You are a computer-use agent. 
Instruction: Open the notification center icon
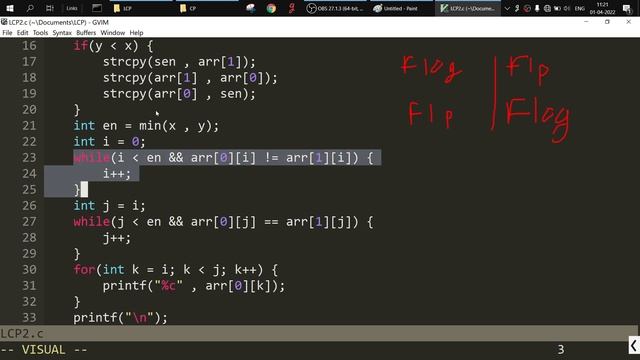tap(627, 9)
